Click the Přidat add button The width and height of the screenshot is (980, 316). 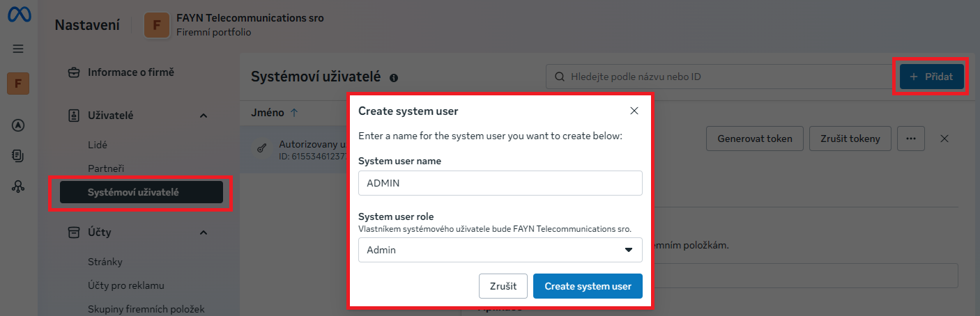pyautogui.click(x=931, y=77)
